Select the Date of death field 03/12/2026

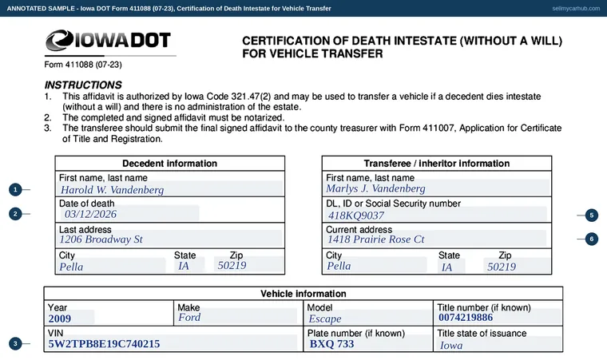pyautogui.click(x=129, y=213)
